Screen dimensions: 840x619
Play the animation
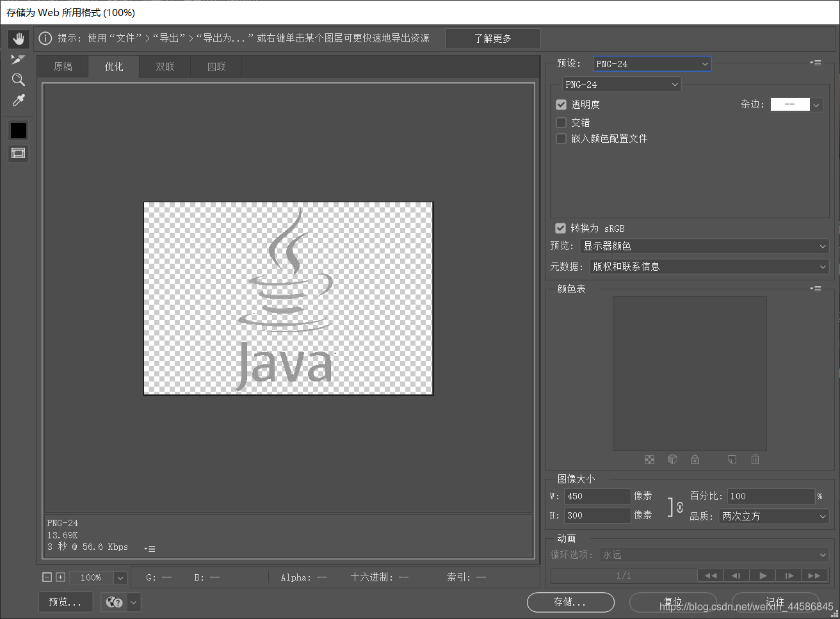click(x=763, y=575)
